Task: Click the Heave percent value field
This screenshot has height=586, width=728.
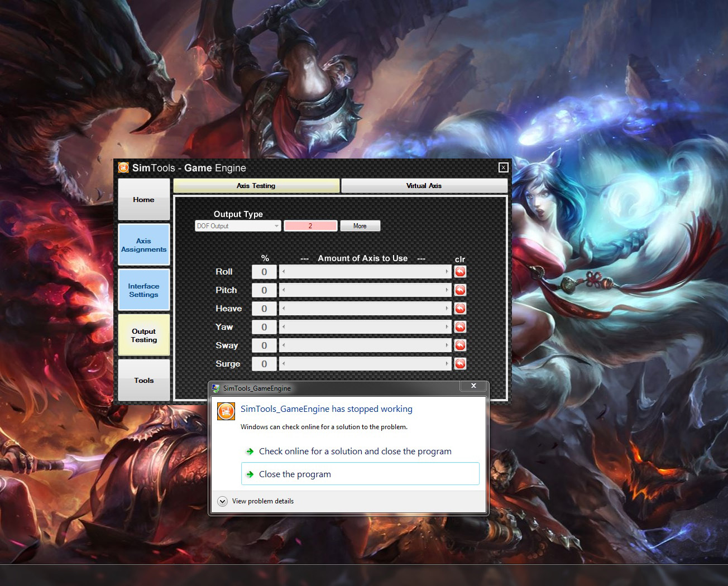Action: click(x=264, y=309)
